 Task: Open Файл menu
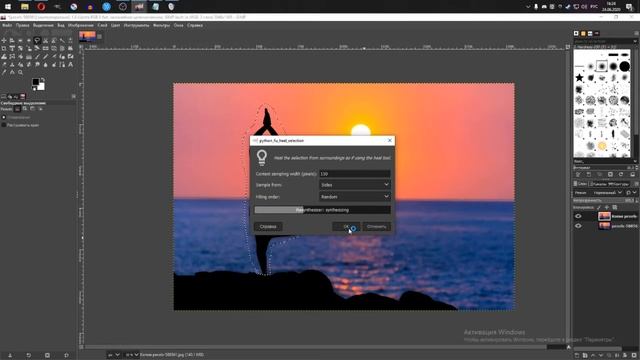7,25
